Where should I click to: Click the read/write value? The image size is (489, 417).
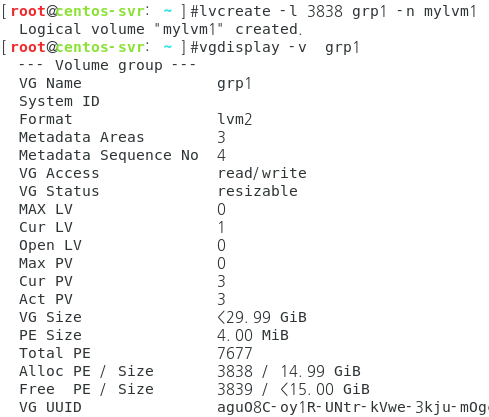262,173
